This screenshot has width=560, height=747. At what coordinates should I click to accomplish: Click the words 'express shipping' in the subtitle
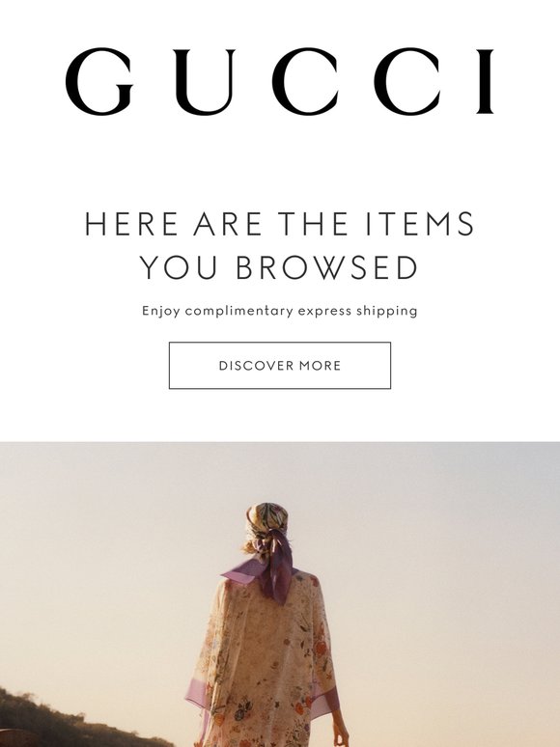tap(358, 311)
